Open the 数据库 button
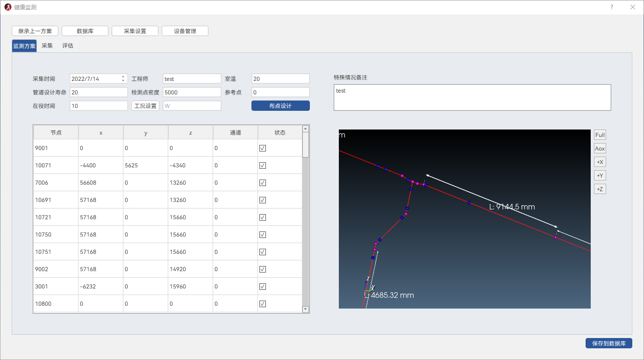 click(x=85, y=31)
